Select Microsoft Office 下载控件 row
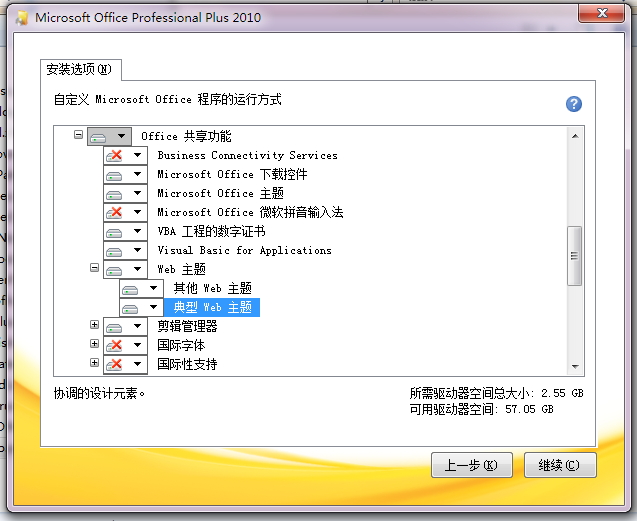This screenshot has width=637, height=521. tap(232, 174)
